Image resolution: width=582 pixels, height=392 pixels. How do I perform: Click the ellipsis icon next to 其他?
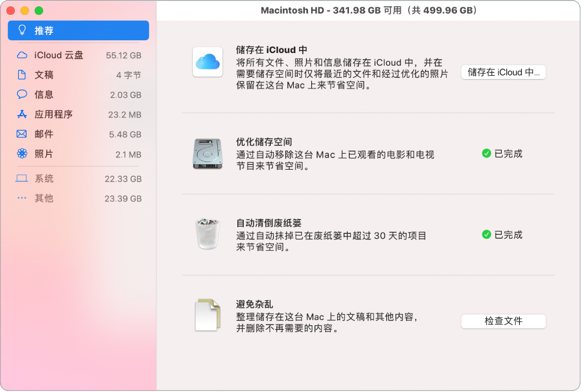coord(22,198)
